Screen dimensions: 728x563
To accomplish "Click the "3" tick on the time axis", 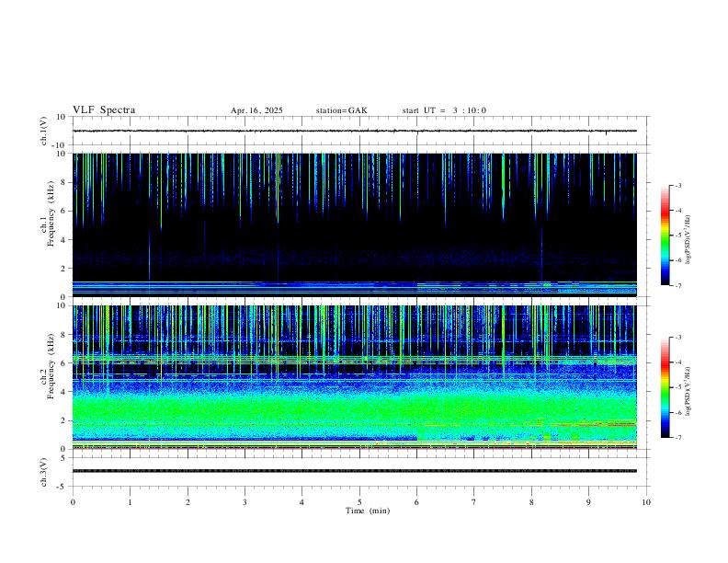I will (x=245, y=502).
